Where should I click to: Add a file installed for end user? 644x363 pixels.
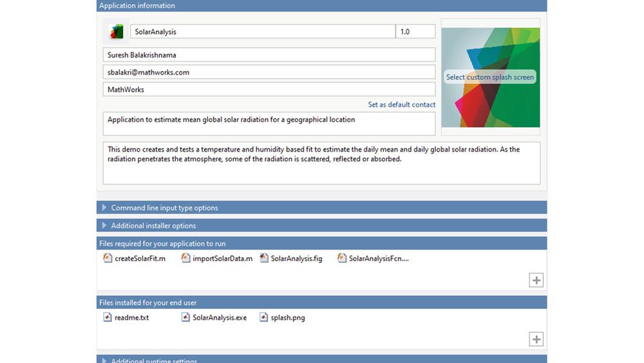(536, 339)
